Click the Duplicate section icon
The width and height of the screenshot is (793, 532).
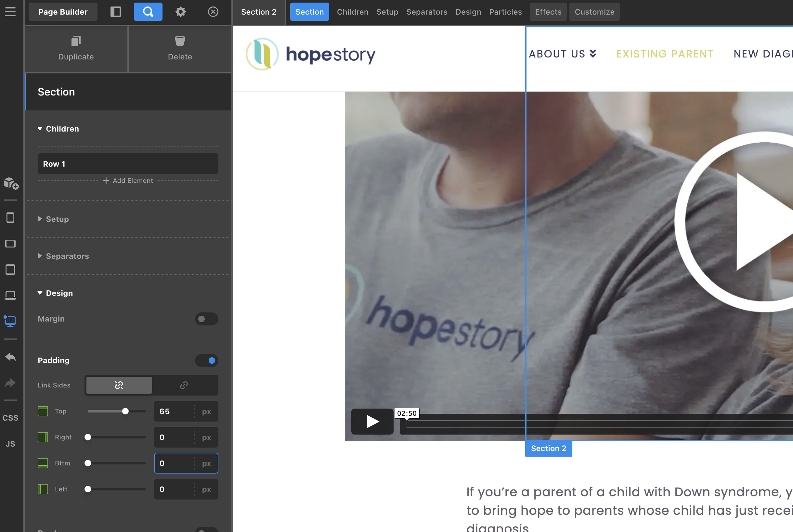click(x=76, y=41)
